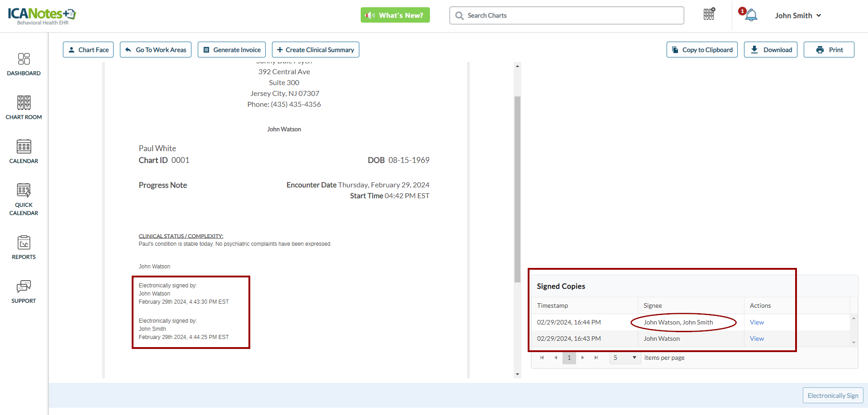Go to previous page of signed copies

click(556, 358)
